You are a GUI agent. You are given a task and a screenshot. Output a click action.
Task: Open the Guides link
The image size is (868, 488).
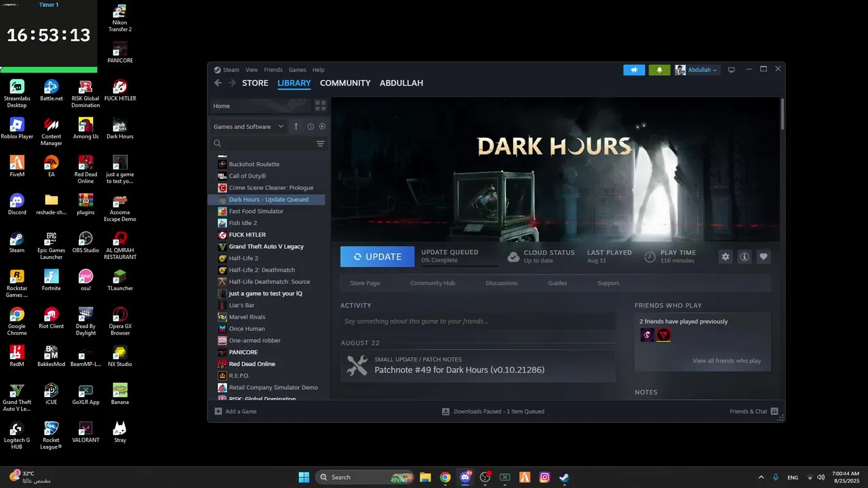pos(557,283)
